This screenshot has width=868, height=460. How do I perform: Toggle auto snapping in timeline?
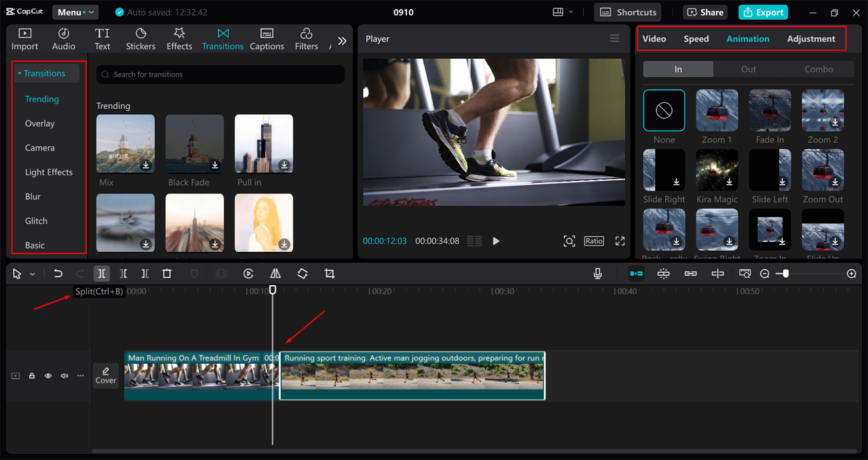point(663,274)
